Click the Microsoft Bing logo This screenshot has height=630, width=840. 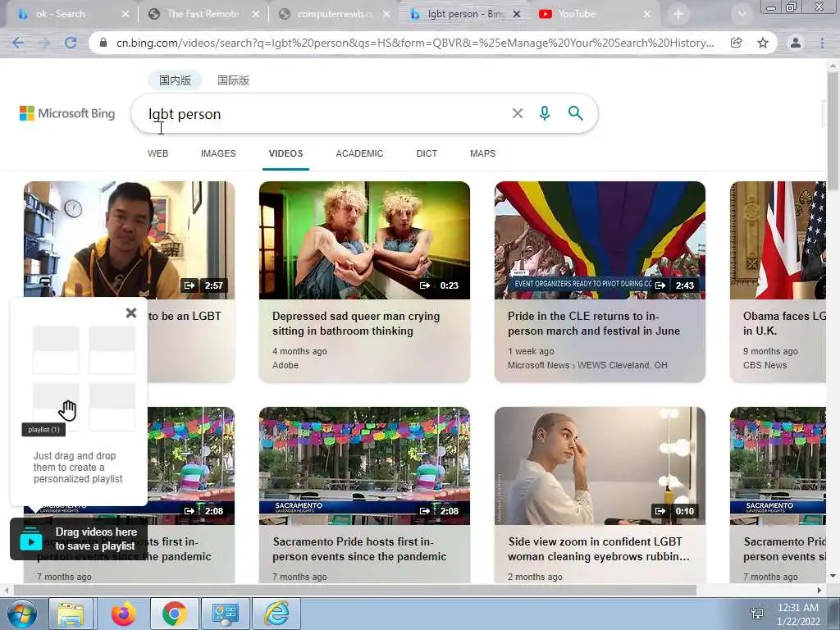pos(67,113)
